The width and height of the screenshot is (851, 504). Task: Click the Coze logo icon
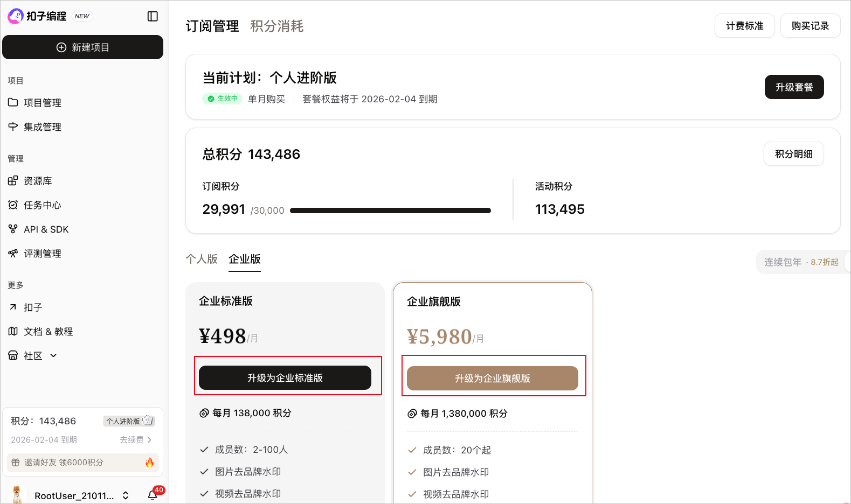pyautogui.click(x=15, y=16)
